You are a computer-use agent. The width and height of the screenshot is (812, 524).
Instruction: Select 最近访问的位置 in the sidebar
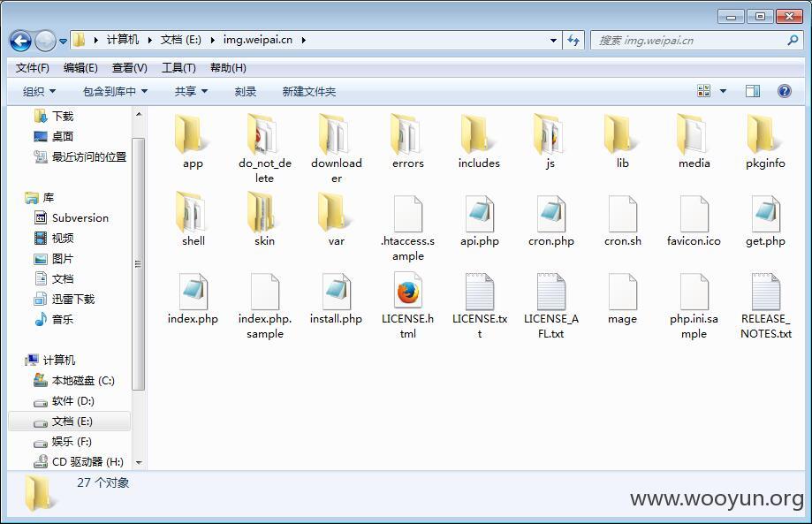coord(80,156)
